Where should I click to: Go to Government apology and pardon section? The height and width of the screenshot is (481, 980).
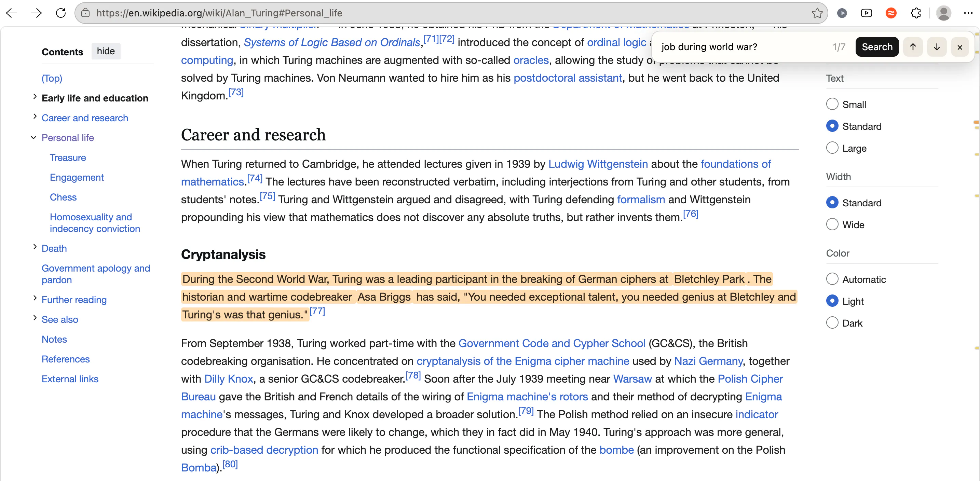coord(96,274)
